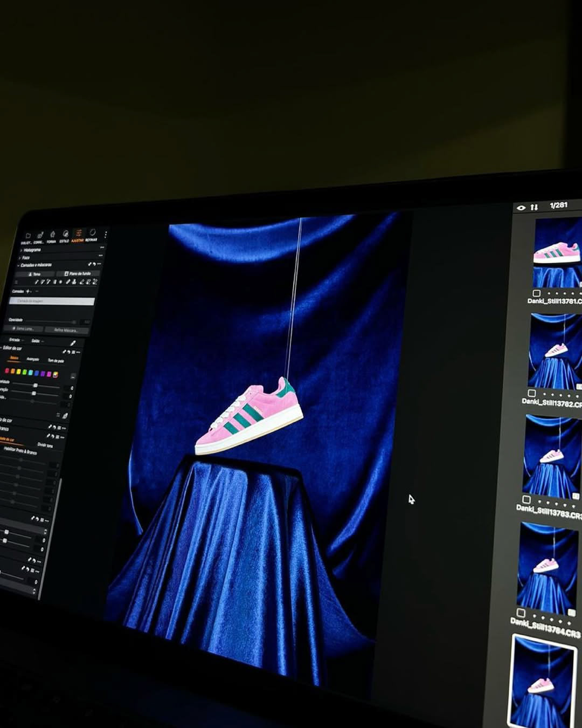Remove layer with the minus icon

point(37,291)
